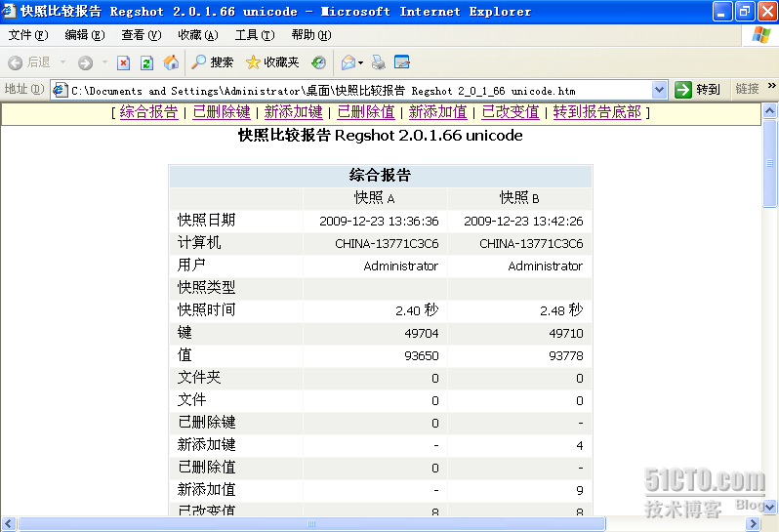Click the Stop loading icon
The height and width of the screenshot is (532, 779).
[123, 62]
